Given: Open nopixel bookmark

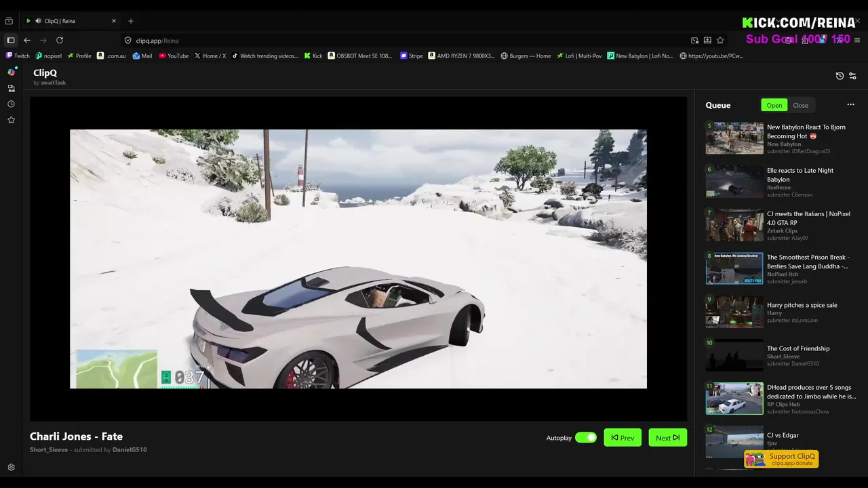Looking at the screenshot, I should (x=49, y=56).
